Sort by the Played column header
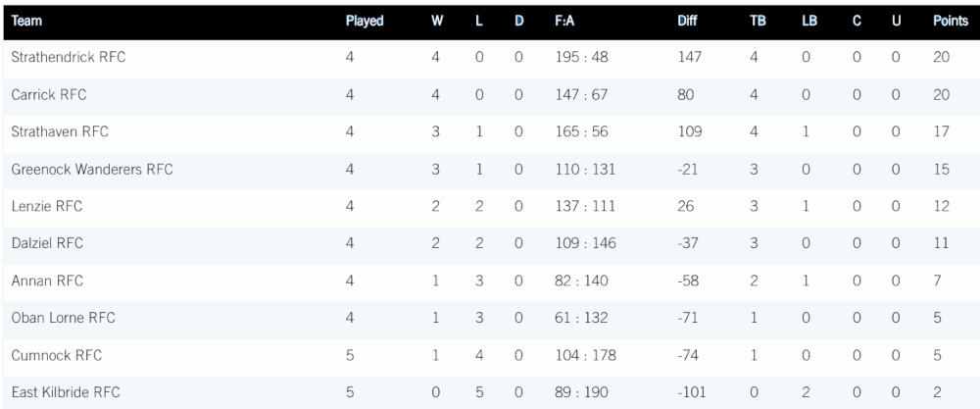980x409 pixels. click(x=364, y=21)
